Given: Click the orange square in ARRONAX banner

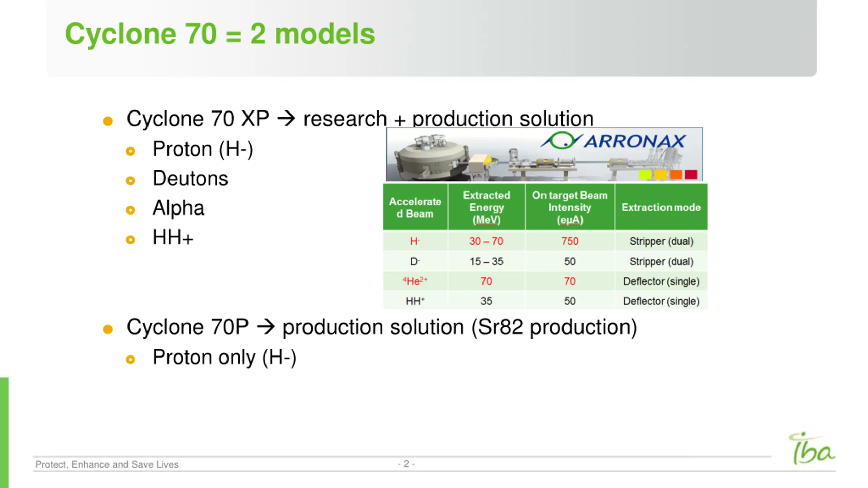Looking at the screenshot, I should pos(676,175).
